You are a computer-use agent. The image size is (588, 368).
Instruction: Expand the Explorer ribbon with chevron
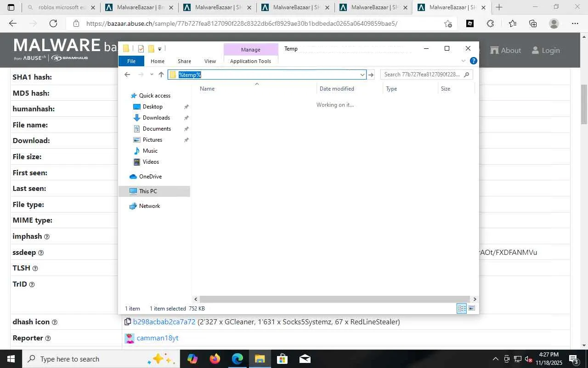coord(464,61)
